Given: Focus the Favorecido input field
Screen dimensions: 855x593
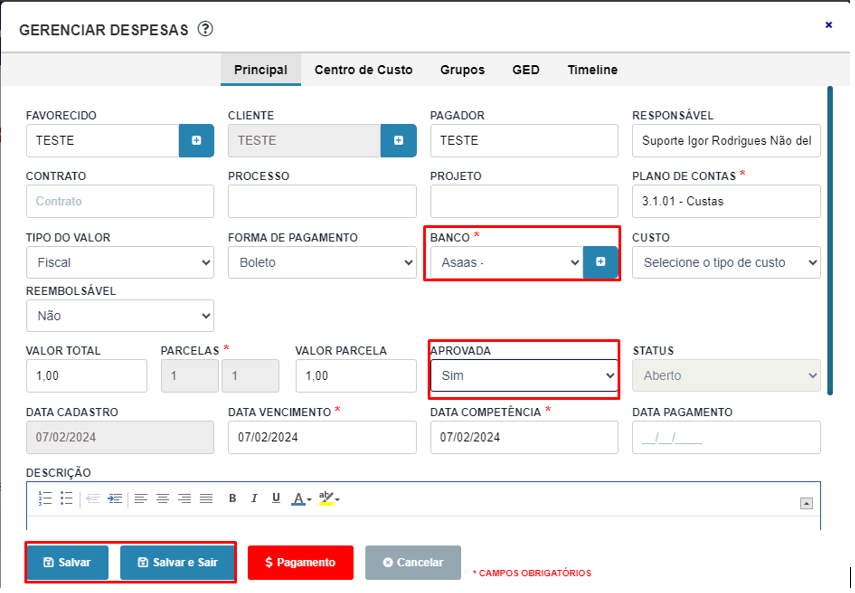Looking at the screenshot, I should (x=103, y=141).
